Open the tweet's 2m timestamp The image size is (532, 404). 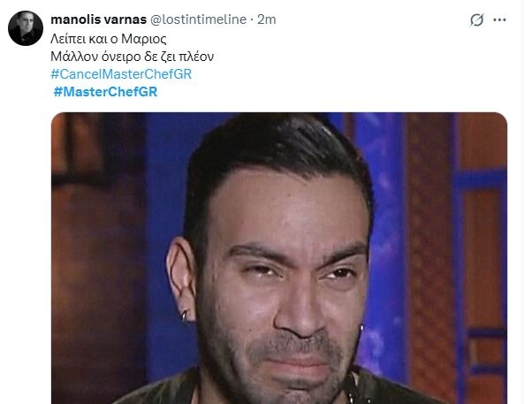coord(266,19)
